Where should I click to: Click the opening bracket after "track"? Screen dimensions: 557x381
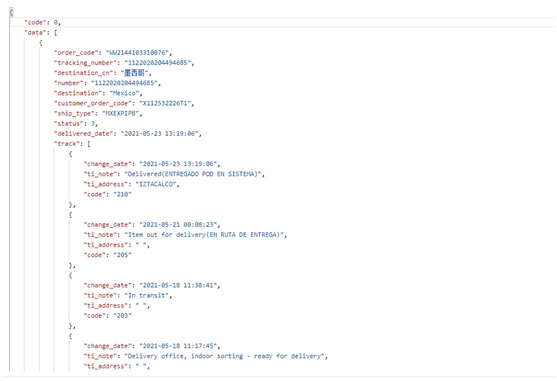point(89,144)
